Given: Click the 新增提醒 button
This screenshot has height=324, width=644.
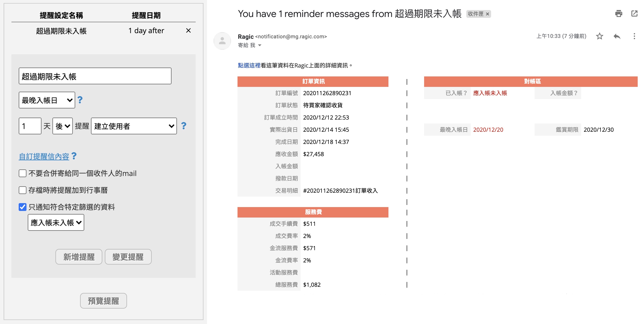Looking at the screenshot, I should [79, 257].
